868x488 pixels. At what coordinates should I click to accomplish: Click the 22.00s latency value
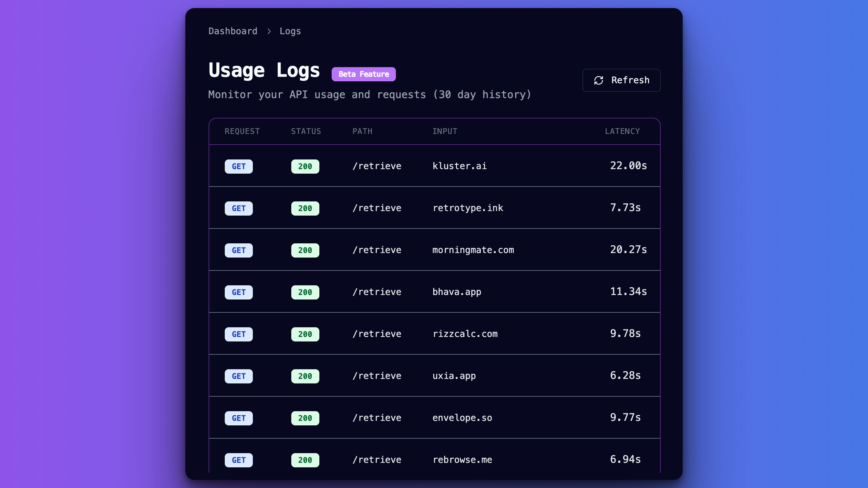(628, 166)
